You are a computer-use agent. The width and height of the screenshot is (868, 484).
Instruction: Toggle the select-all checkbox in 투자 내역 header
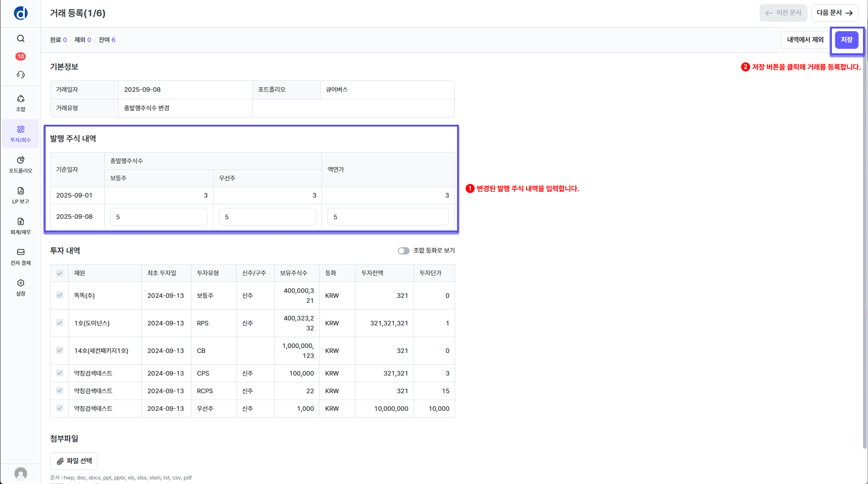(60, 273)
